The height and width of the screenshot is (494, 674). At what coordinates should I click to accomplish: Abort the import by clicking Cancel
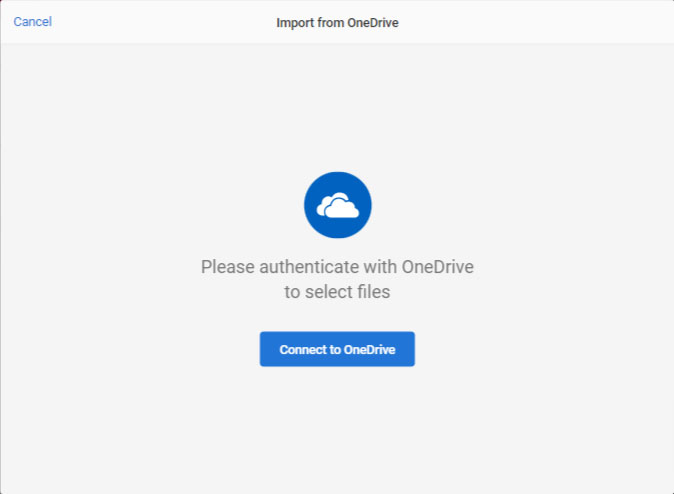[x=33, y=22]
